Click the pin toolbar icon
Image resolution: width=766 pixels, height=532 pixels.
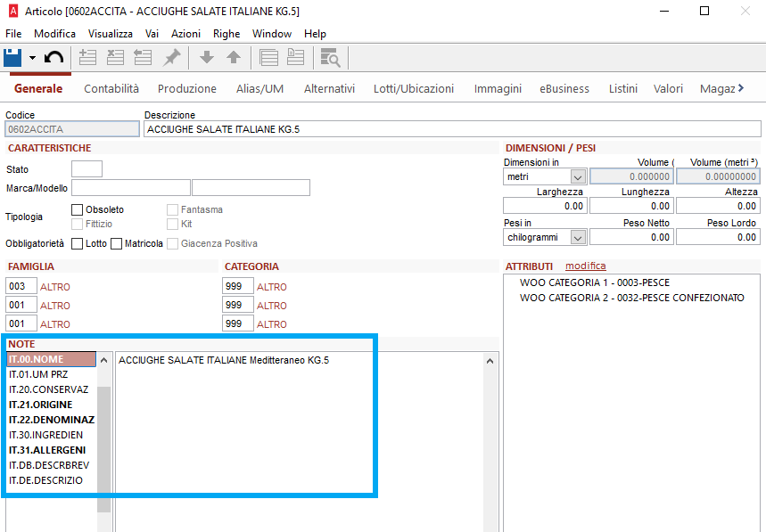tap(171, 58)
